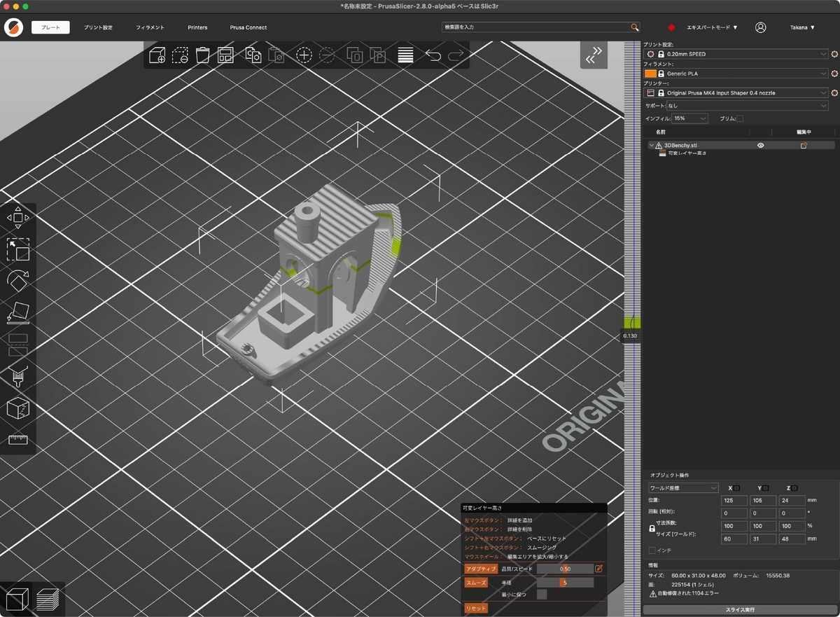Select the Measure ruler tool
This screenshot has width=840, height=617.
tap(18, 440)
